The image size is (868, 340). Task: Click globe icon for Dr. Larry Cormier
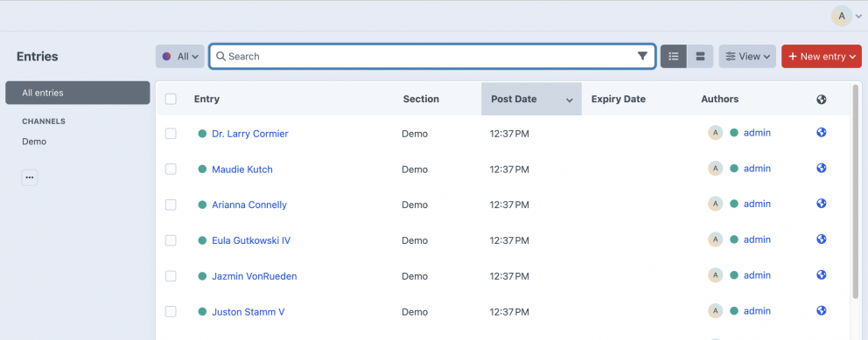pyautogui.click(x=822, y=133)
